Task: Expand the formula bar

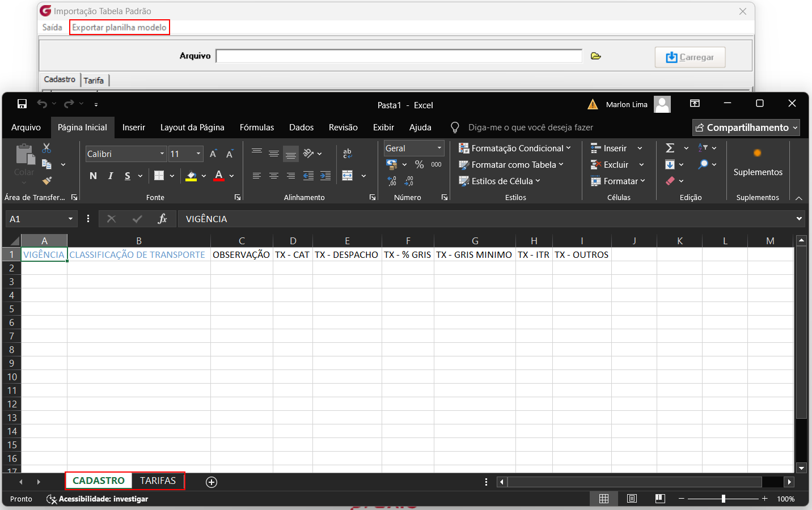Action: pos(799,219)
